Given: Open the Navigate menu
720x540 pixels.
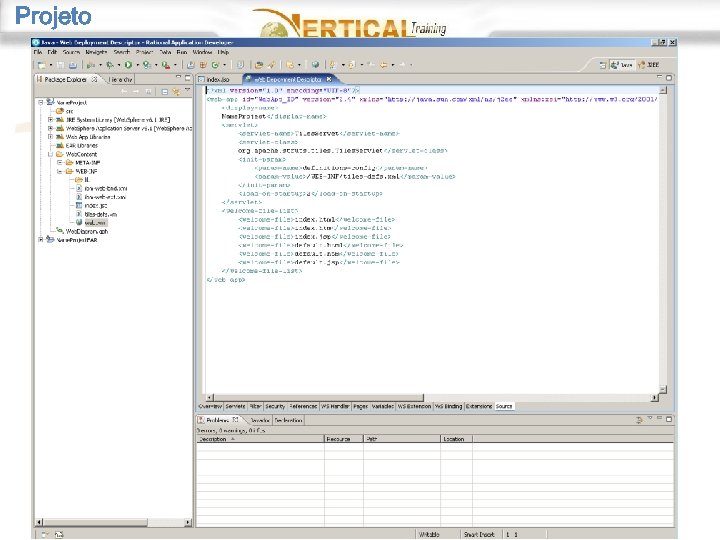Looking at the screenshot, I should click(x=96, y=51).
